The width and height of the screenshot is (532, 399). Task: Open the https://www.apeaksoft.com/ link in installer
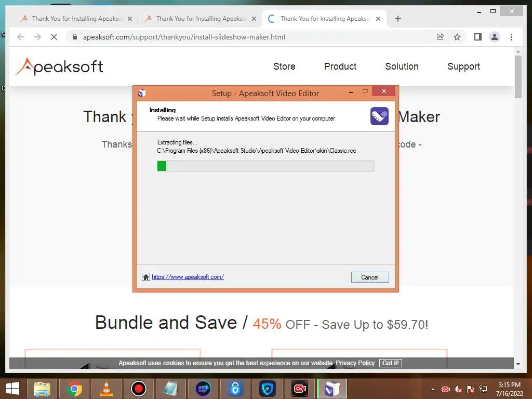[x=188, y=277]
